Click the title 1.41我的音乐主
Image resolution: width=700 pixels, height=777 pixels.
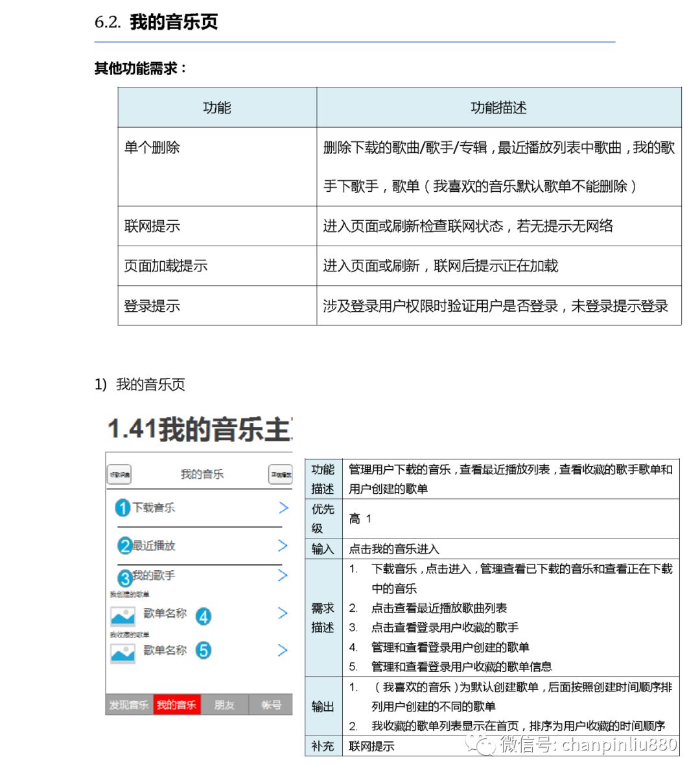(200, 429)
